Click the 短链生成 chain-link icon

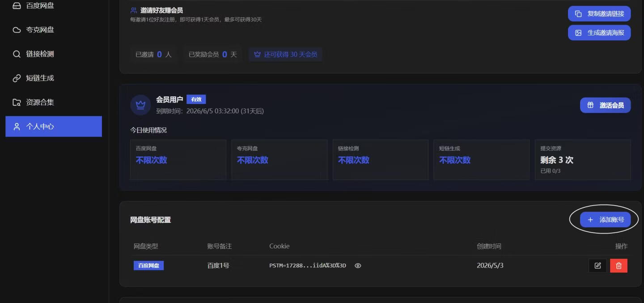pos(17,78)
